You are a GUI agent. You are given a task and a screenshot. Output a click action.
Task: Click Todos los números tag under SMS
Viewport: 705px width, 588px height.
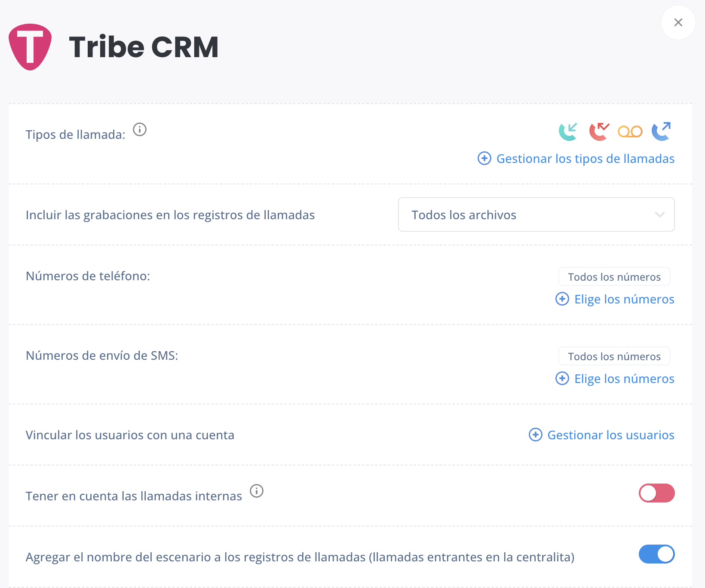coord(614,356)
